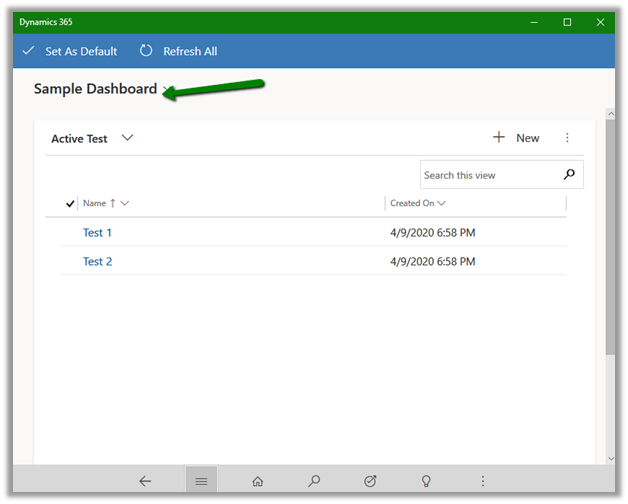Click the target checkmark icon in bottom bar
Screen dimensions: 628x504
point(370,481)
